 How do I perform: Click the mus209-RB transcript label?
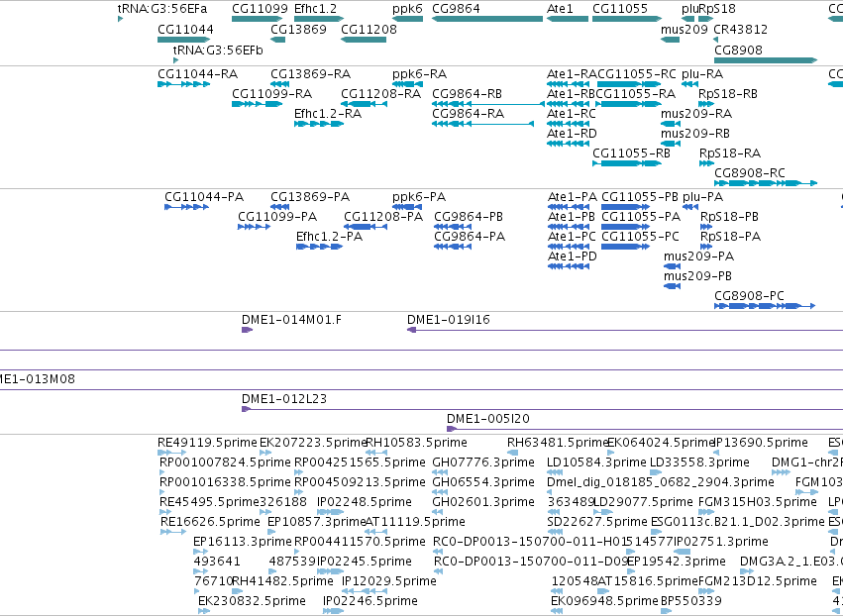(695, 134)
